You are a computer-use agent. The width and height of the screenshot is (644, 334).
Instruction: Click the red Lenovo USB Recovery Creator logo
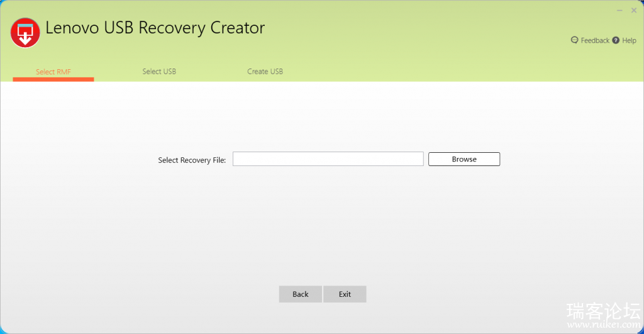pyautogui.click(x=25, y=33)
